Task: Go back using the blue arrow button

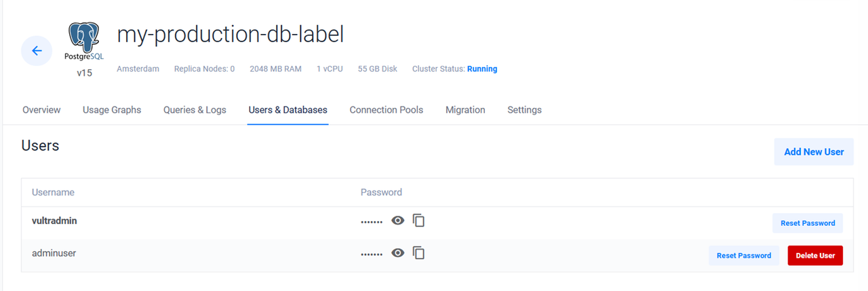Action: coord(37,51)
